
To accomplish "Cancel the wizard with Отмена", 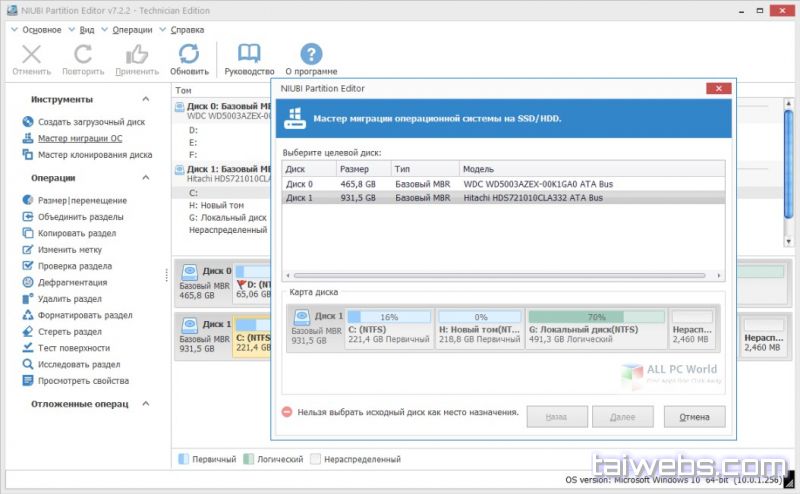I will pos(694,417).
